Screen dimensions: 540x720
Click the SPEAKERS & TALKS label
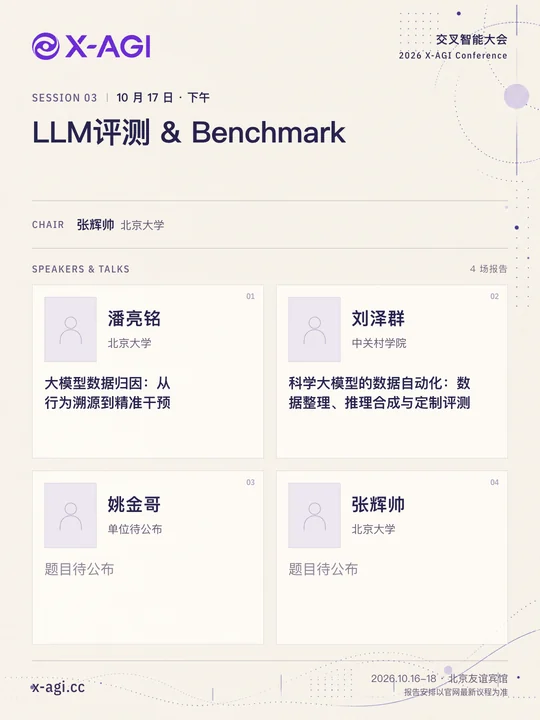click(80, 269)
